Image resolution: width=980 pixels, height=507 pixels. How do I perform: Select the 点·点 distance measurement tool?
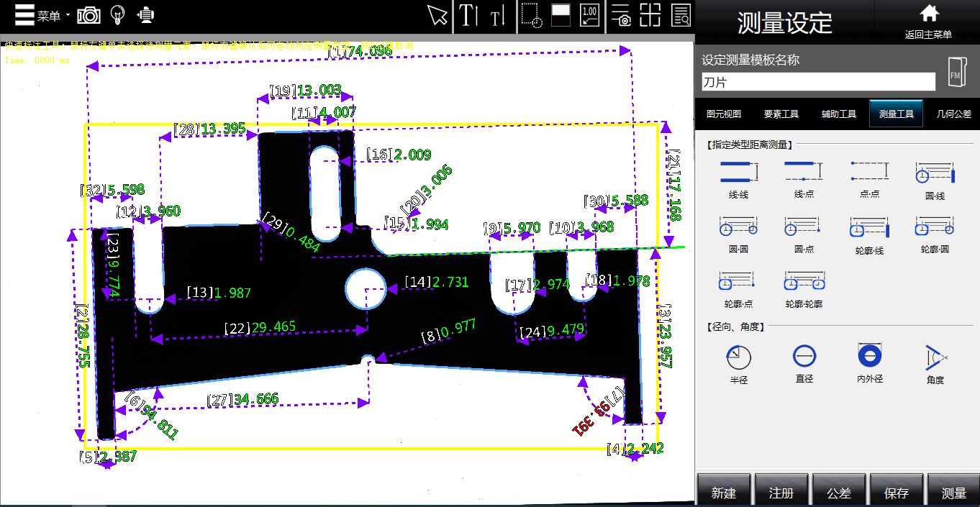tap(869, 178)
